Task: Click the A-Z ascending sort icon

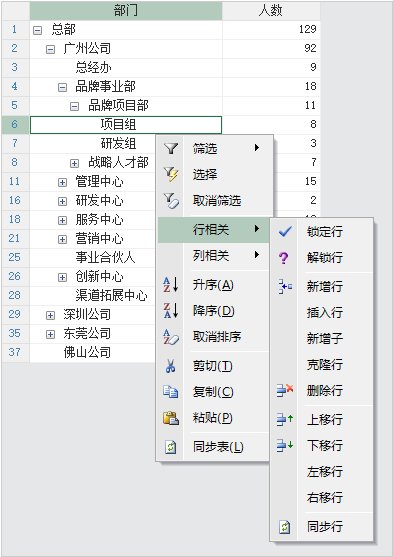Action: click(171, 285)
